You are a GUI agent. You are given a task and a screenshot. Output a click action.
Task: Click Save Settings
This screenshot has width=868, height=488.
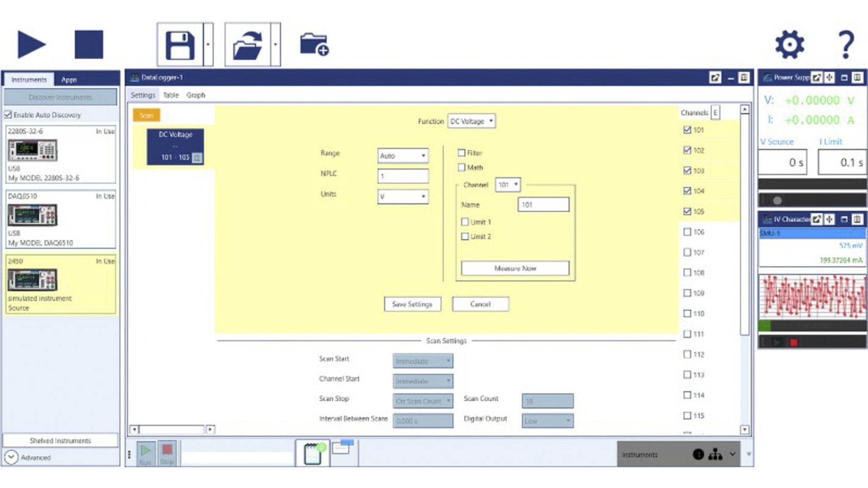412,304
